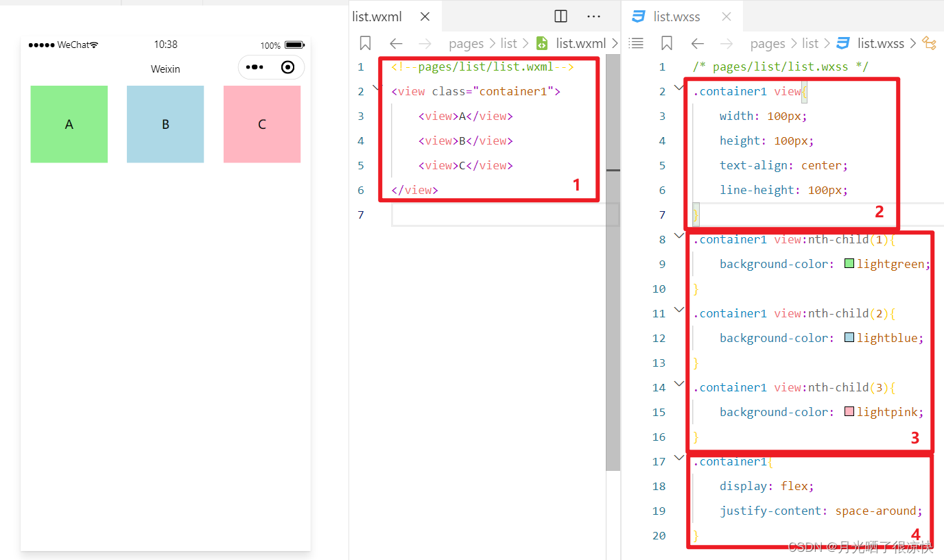This screenshot has height=560, width=944.
Task: Click the 'justify-content: space-around;' line
Action: point(821,511)
